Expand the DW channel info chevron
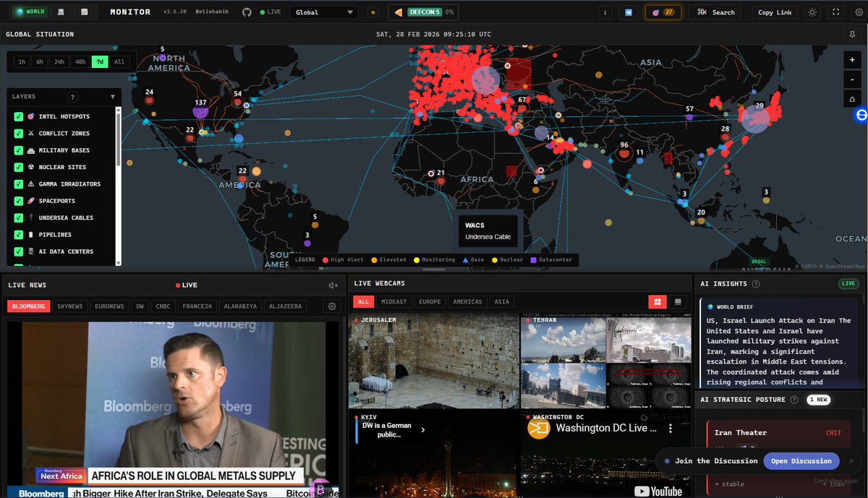 point(423,430)
